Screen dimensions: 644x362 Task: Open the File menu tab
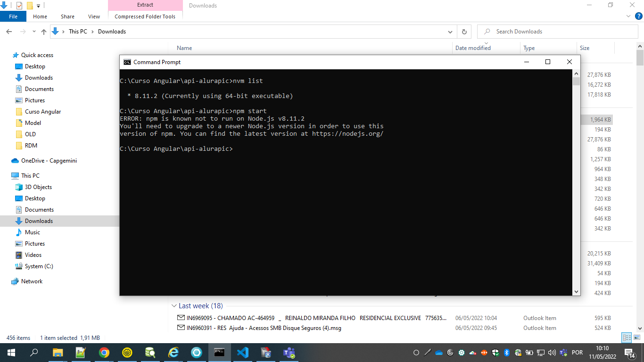(x=13, y=16)
